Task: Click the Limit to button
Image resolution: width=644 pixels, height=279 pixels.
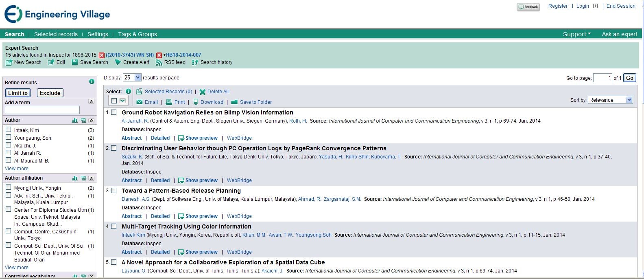Action: (18, 93)
